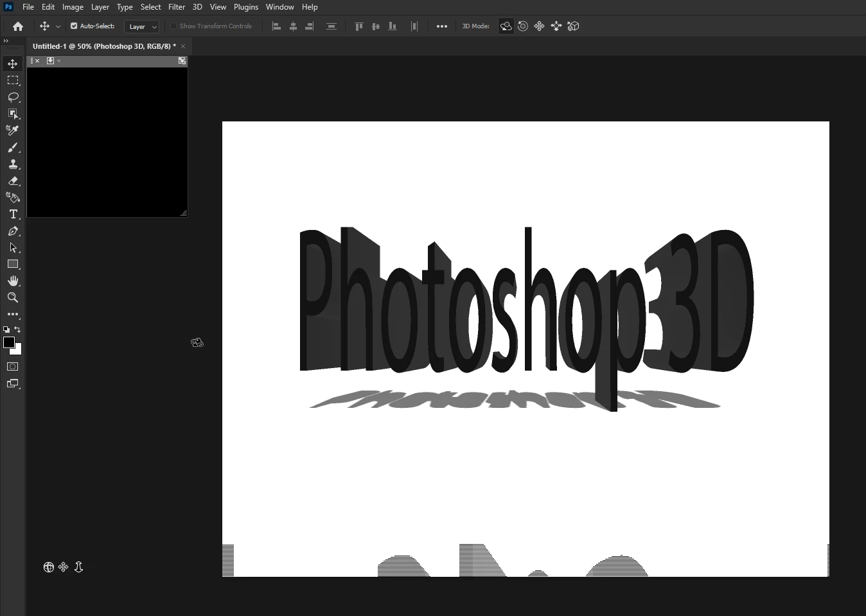This screenshot has width=866, height=616.
Task: Select the Hand tool
Action: point(13,281)
